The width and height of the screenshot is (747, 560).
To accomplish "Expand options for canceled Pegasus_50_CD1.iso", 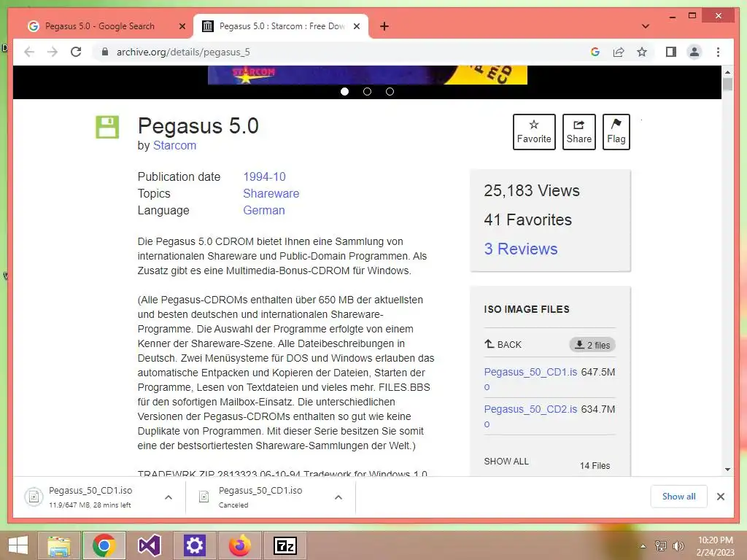I will point(338,497).
